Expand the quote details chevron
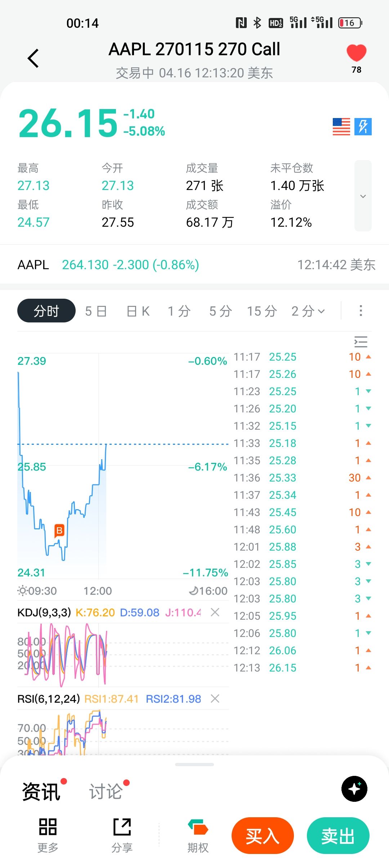The height and width of the screenshot is (868, 389). tap(363, 196)
